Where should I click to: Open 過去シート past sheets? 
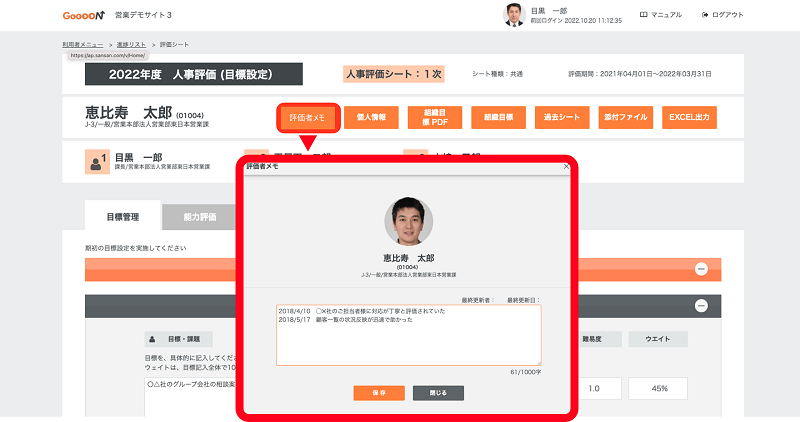(x=562, y=117)
